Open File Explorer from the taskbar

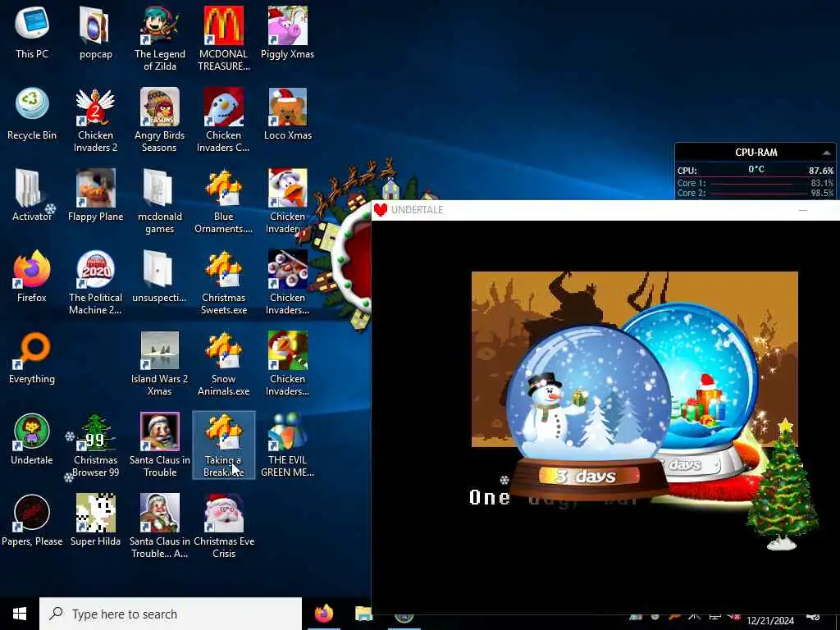click(x=363, y=614)
